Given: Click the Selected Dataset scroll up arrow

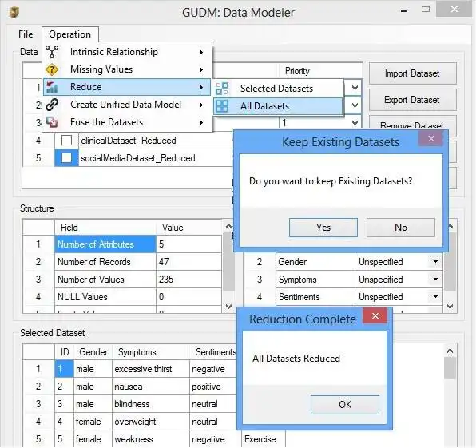Looking at the screenshot, I should (450, 351).
